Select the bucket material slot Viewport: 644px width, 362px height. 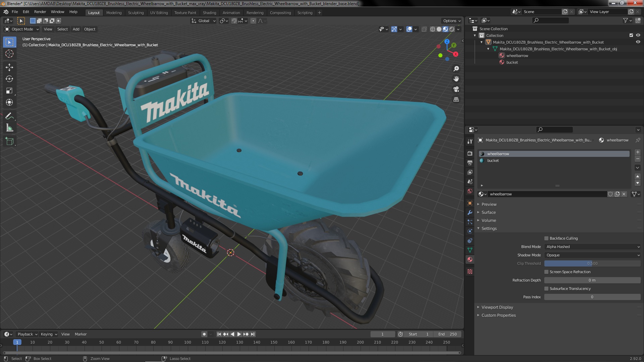pos(554,161)
